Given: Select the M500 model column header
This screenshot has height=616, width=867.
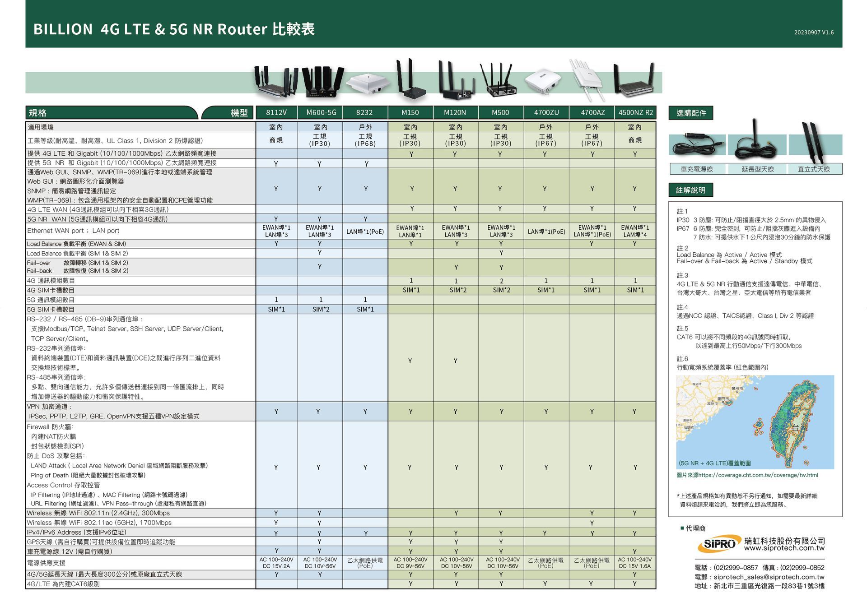Looking at the screenshot, I should point(500,113).
